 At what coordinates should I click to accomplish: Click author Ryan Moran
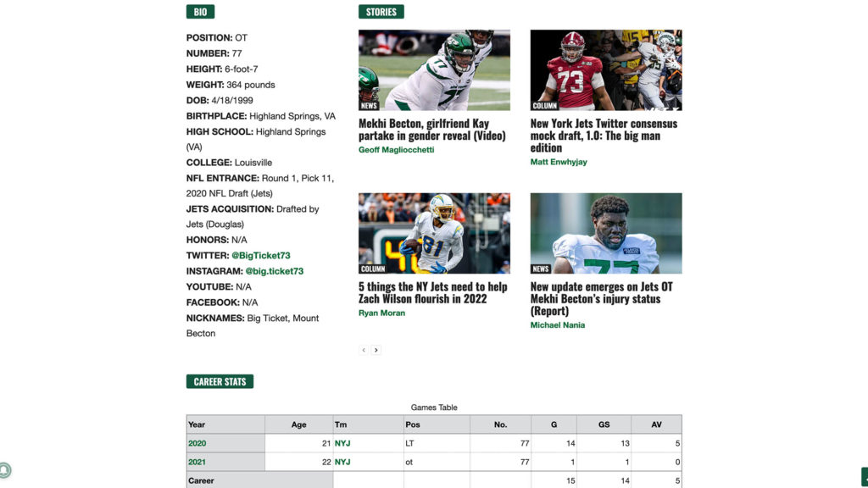tap(381, 313)
